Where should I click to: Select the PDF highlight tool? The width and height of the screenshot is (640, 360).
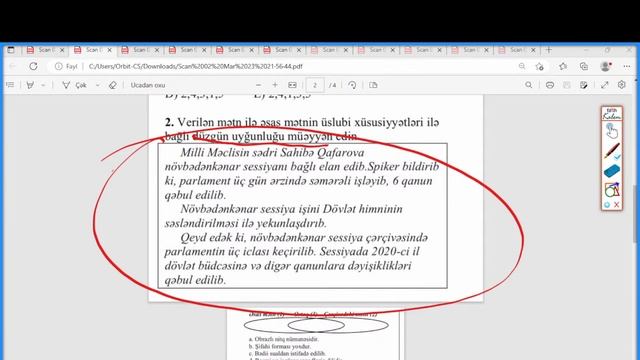point(30,85)
